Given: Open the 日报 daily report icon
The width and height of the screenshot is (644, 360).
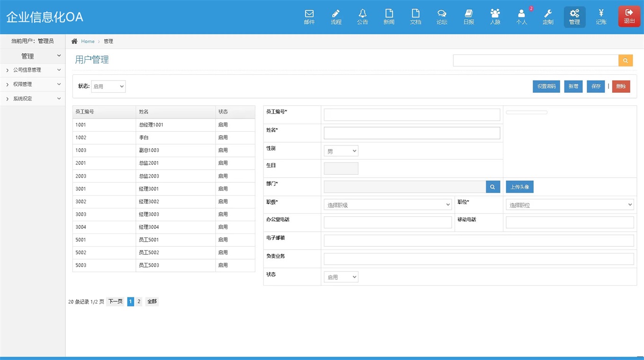Looking at the screenshot, I should click(x=468, y=17).
